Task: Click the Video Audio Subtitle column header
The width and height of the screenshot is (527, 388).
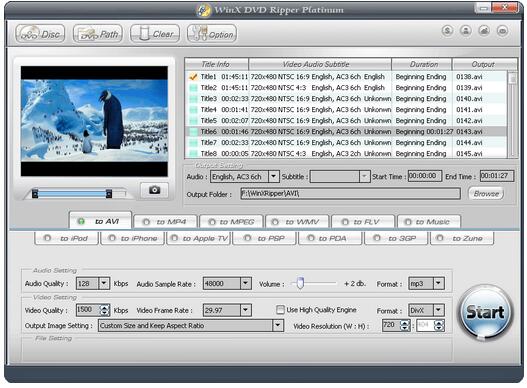Action: pyautogui.click(x=320, y=64)
